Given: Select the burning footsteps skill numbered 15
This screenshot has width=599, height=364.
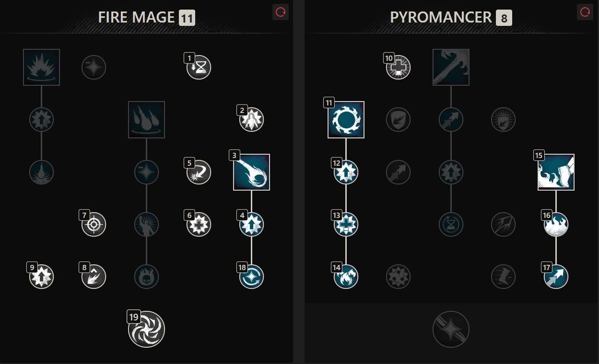Looking at the screenshot, I should [x=556, y=172].
